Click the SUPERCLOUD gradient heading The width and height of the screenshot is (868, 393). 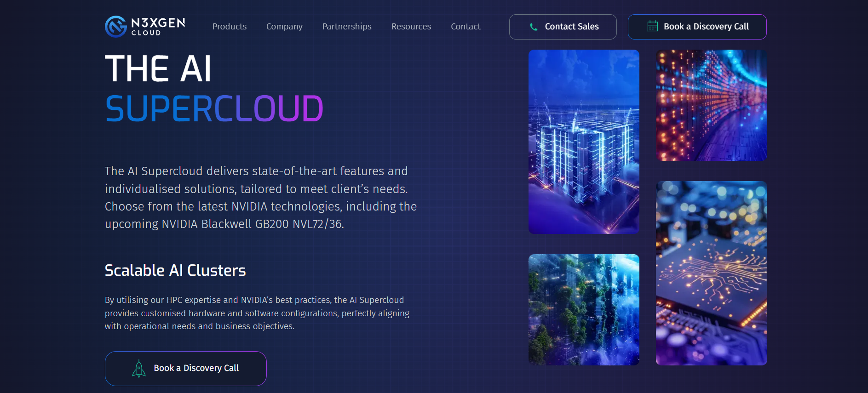click(214, 109)
